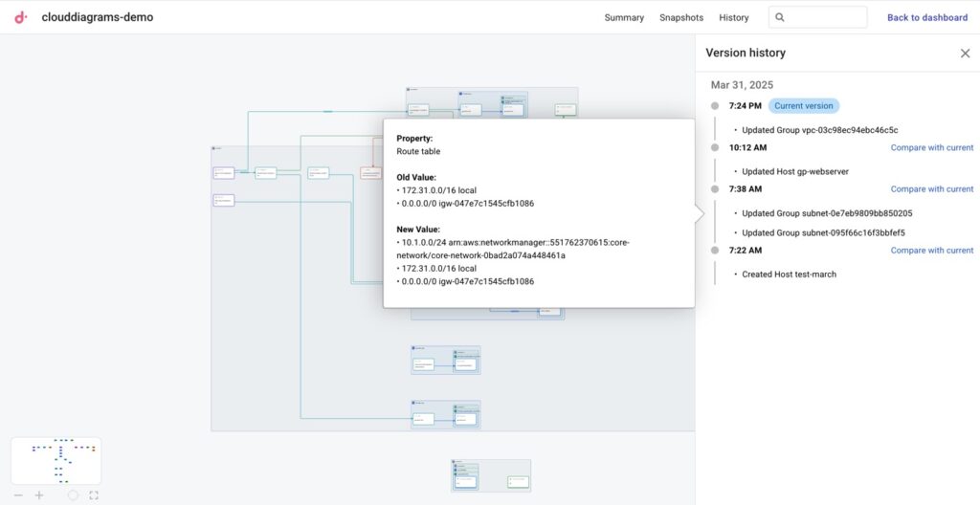
Task: Click the circular reset view icon
Action: point(73,495)
